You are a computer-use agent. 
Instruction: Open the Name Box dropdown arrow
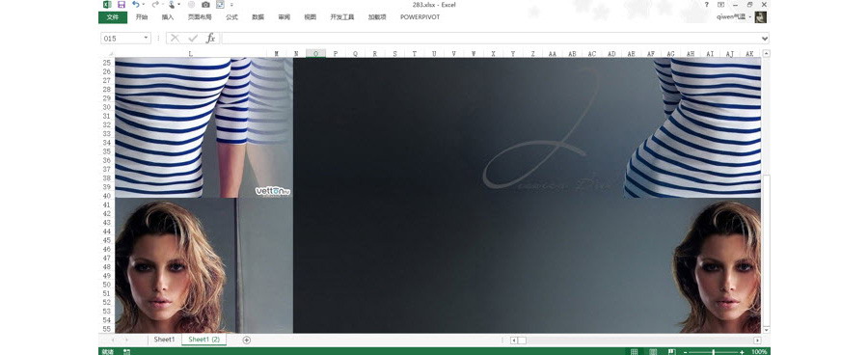click(x=147, y=39)
